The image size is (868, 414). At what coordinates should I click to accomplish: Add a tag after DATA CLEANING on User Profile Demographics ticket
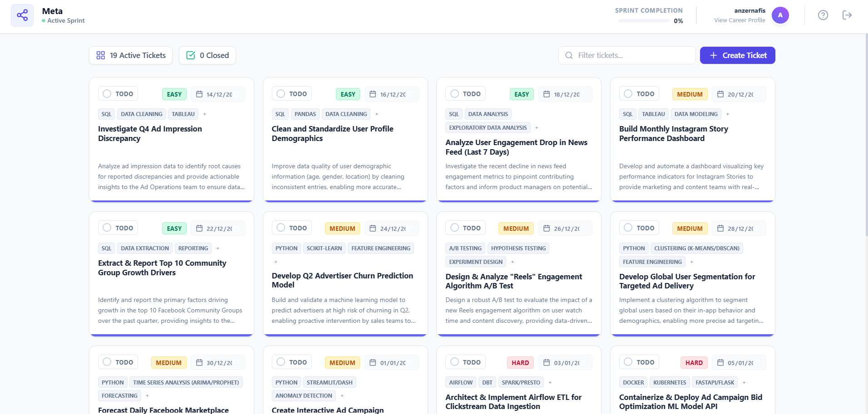click(x=377, y=114)
